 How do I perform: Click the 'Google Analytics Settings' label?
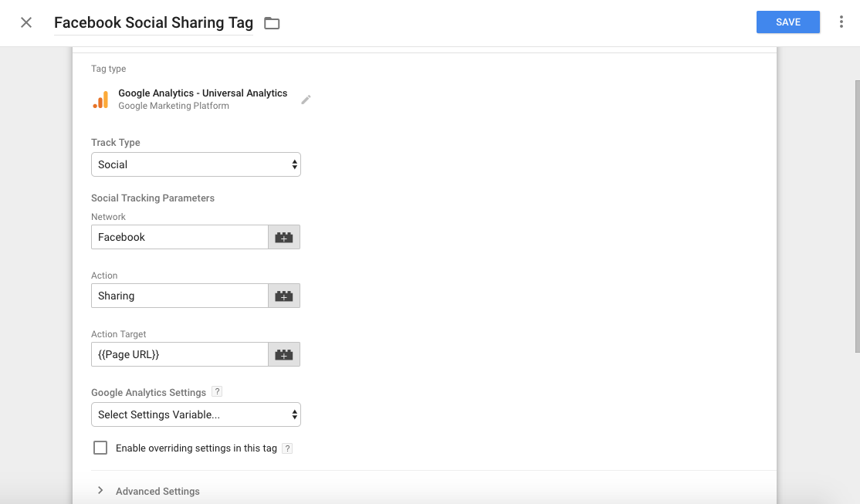[x=149, y=393]
